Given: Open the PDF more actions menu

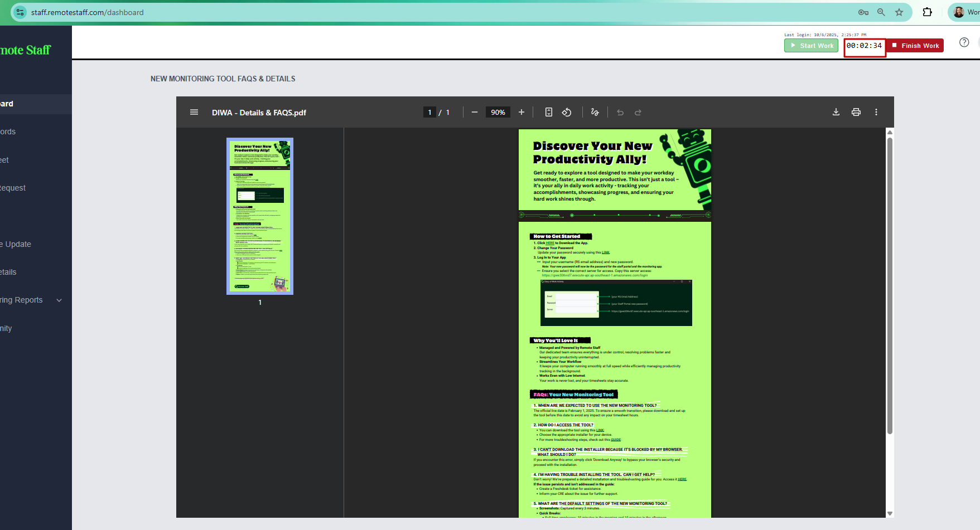Looking at the screenshot, I should click(x=876, y=112).
